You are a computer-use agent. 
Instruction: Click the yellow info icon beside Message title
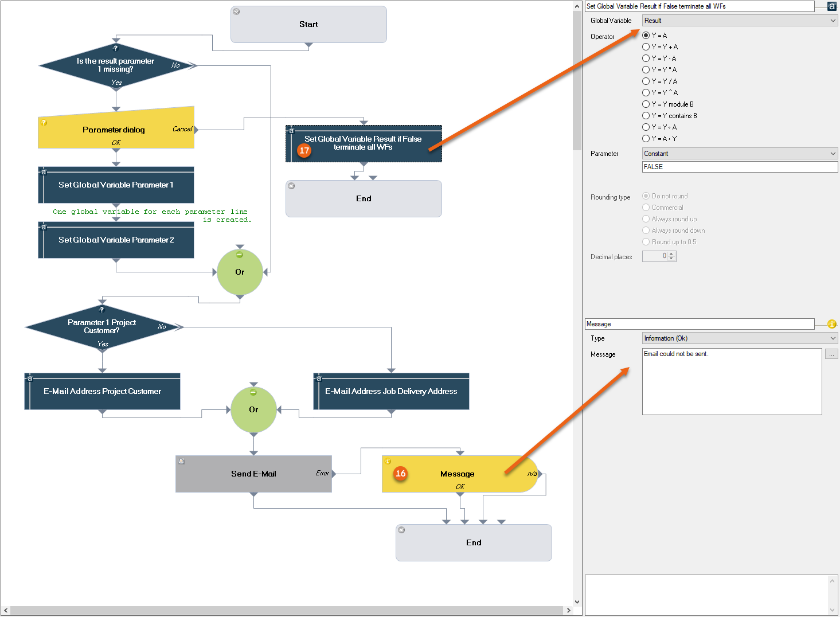(x=831, y=324)
